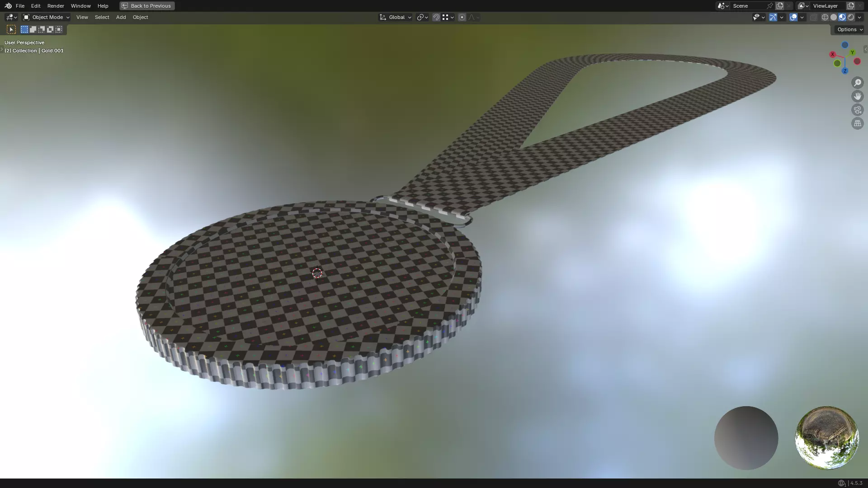Select wireframe viewport shading
Viewport: 868px width, 488px height.
point(825,17)
